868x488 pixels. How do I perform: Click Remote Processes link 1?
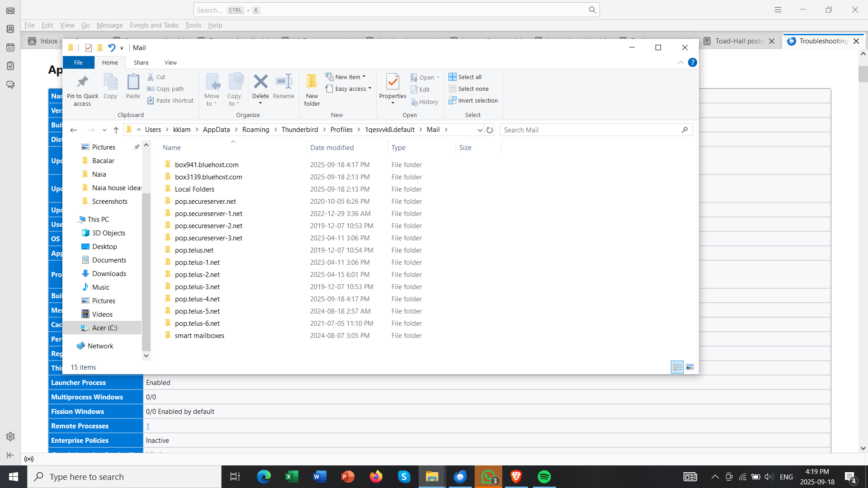pos(148,426)
